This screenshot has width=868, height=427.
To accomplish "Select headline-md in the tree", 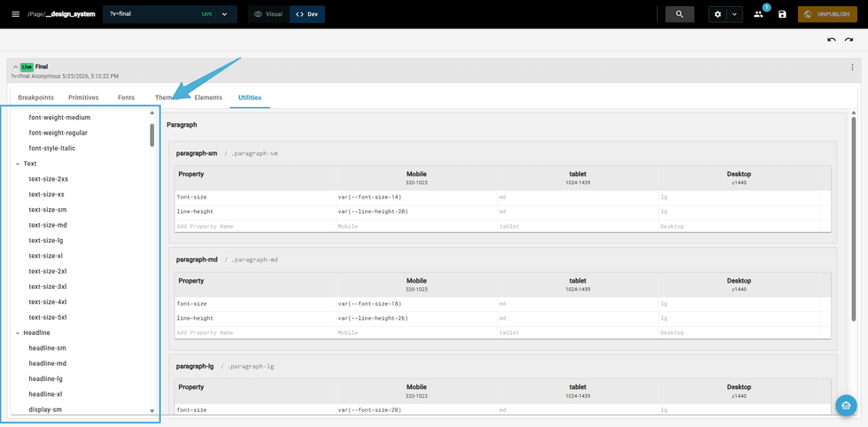I will click(x=48, y=363).
